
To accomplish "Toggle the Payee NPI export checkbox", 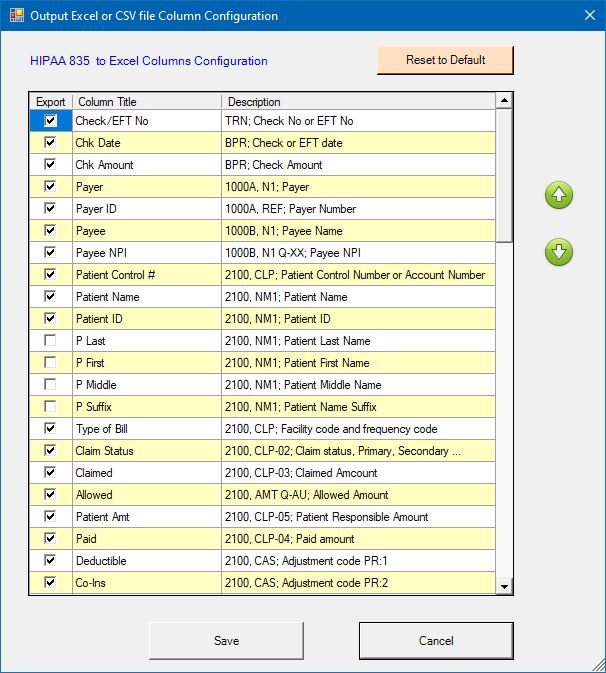I will pyautogui.click(x=50, y=252).
